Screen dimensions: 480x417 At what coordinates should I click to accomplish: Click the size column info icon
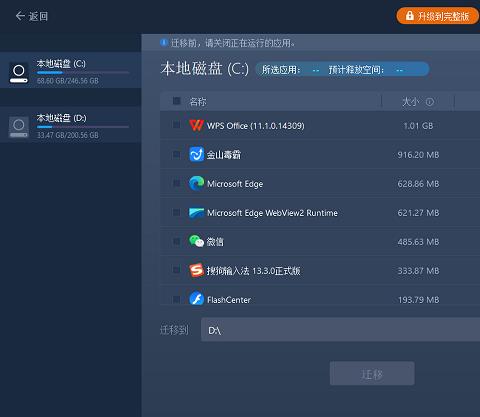pos(430,102)
